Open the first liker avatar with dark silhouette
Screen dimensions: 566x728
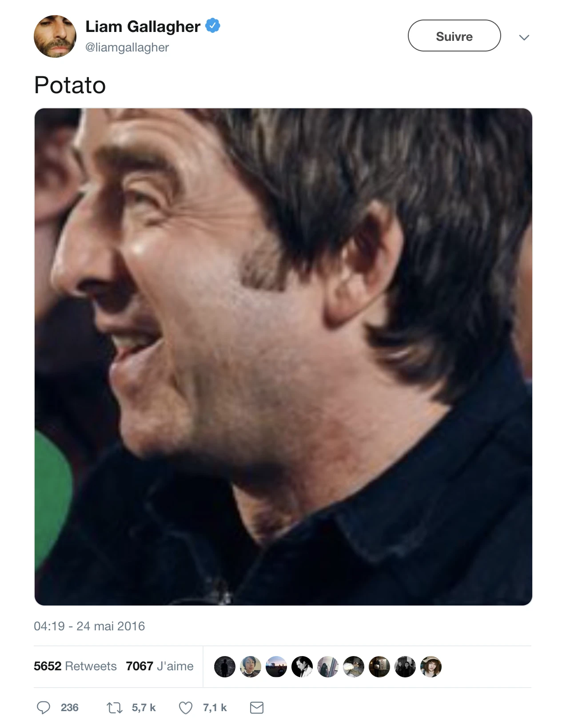225,667
